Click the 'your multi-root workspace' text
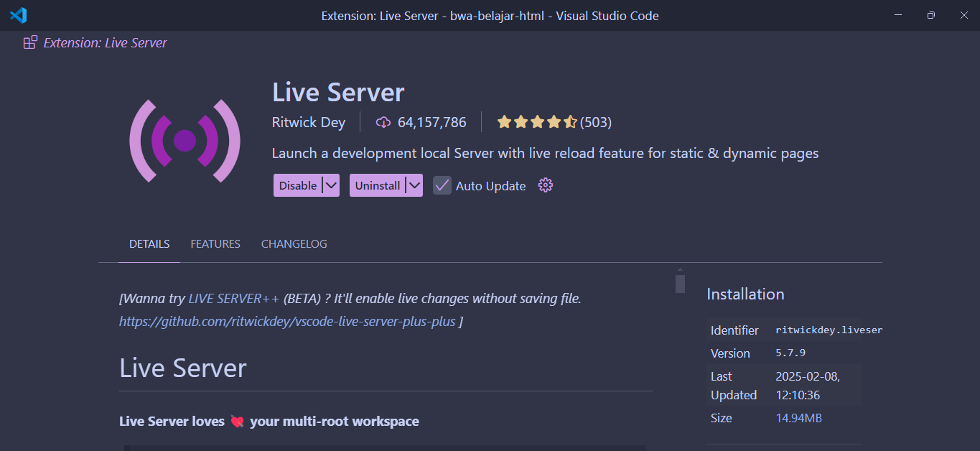 [335, 422]
